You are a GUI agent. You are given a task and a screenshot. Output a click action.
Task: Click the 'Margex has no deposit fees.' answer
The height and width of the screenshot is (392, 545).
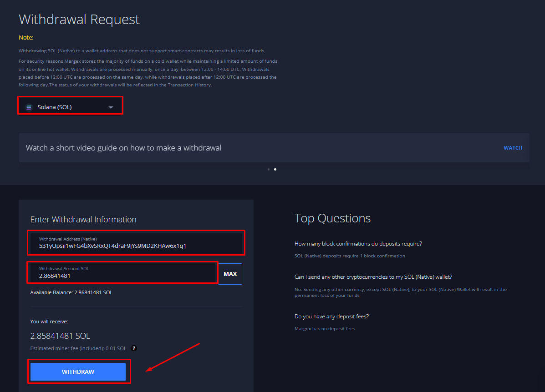coord(326,328)
